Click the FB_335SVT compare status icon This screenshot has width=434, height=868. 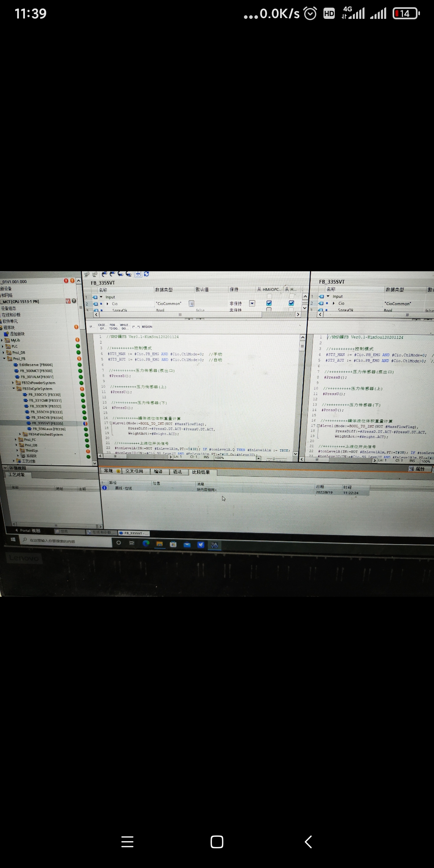(x=85, y=424)
